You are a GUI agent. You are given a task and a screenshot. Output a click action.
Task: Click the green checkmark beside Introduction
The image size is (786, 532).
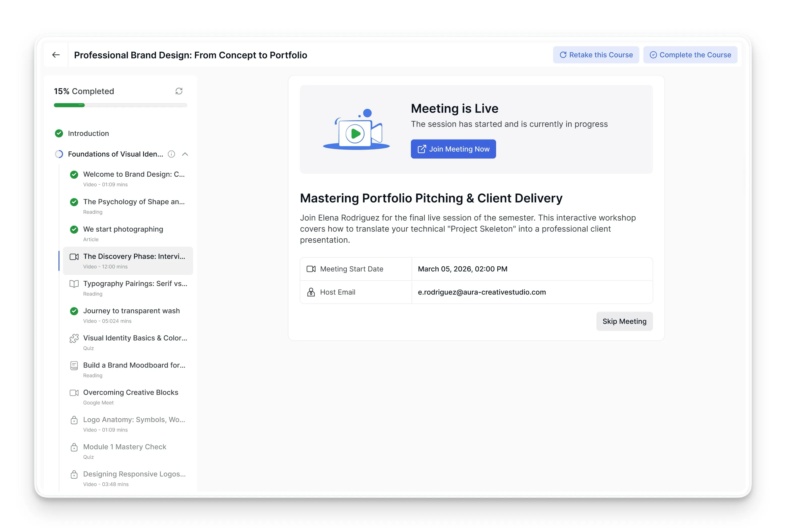[x=59, y=134]
